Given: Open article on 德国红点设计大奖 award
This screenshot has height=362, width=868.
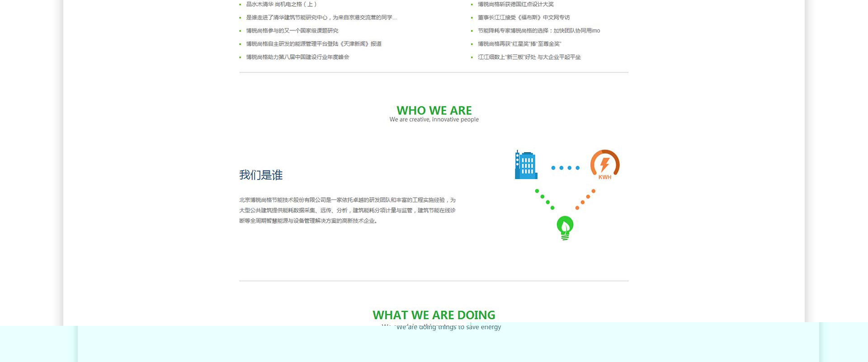Looking at the screenshot, I should click(515, 5).
